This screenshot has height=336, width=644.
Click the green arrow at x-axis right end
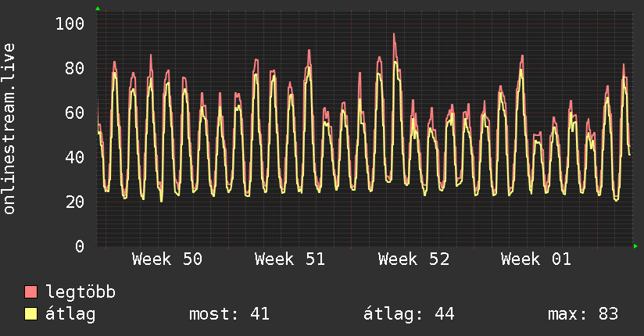pyautogui.click(x=636, y=246)
